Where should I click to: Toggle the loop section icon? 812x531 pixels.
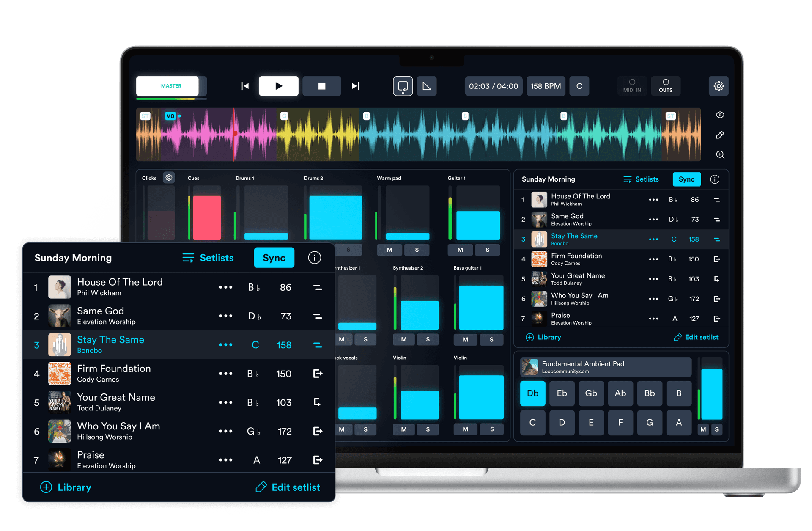(403, 86)
